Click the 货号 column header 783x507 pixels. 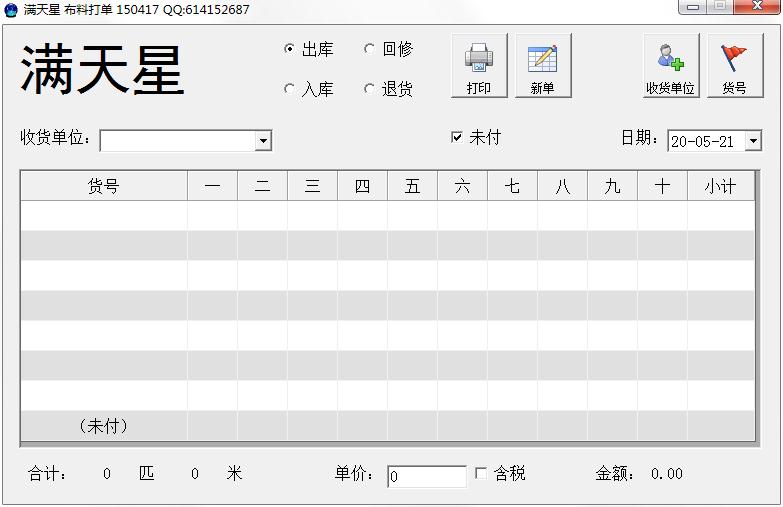point(104,186)
